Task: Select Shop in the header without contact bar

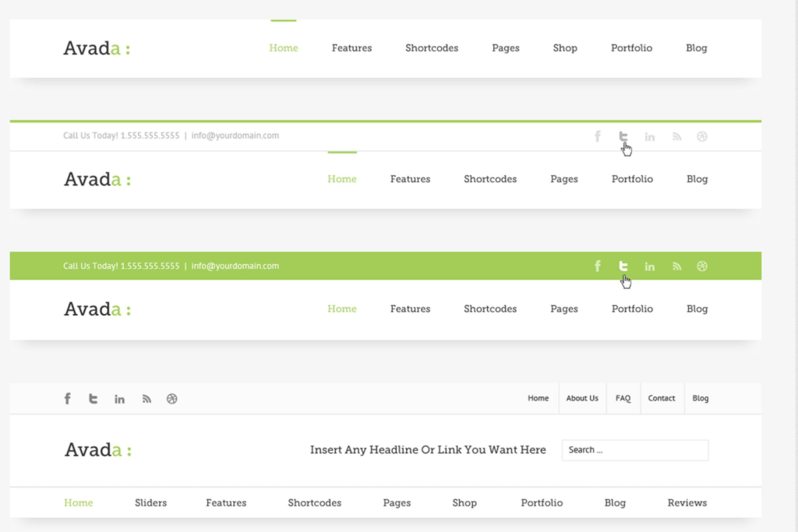Action: pos(565,48)
